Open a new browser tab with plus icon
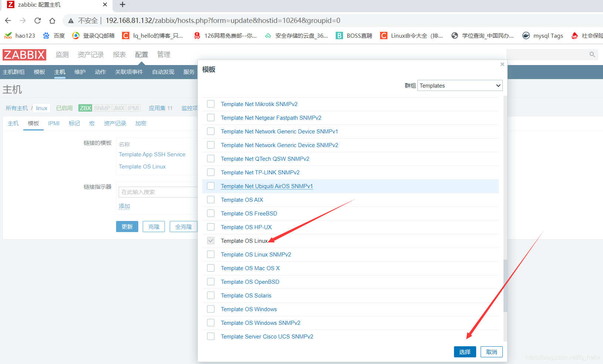Image resolution: width=603 pixels, height=364 pixels. 123,4
